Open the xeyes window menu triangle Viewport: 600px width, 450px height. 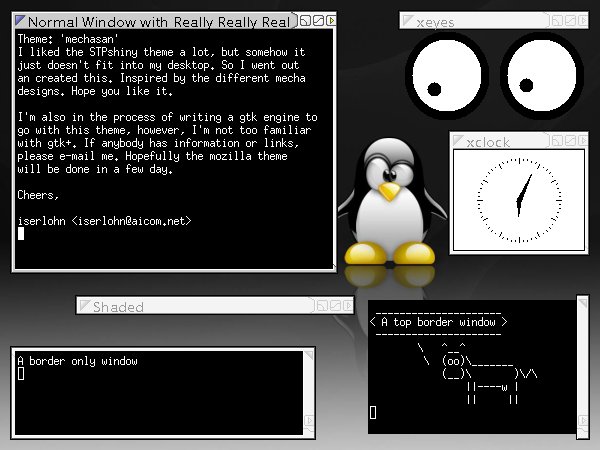pyautogui.click(x=408, y=20)
